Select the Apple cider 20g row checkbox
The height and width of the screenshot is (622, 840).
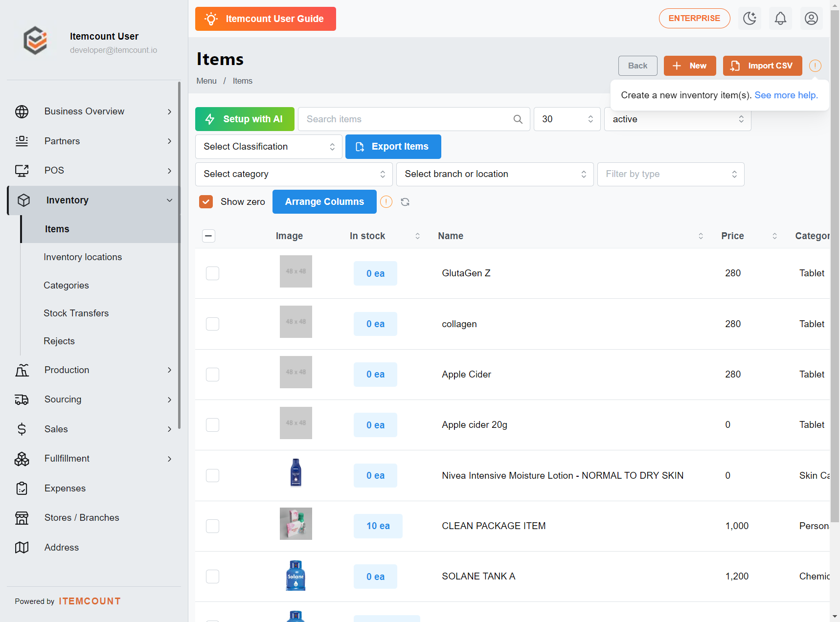(x=212, y=425)
